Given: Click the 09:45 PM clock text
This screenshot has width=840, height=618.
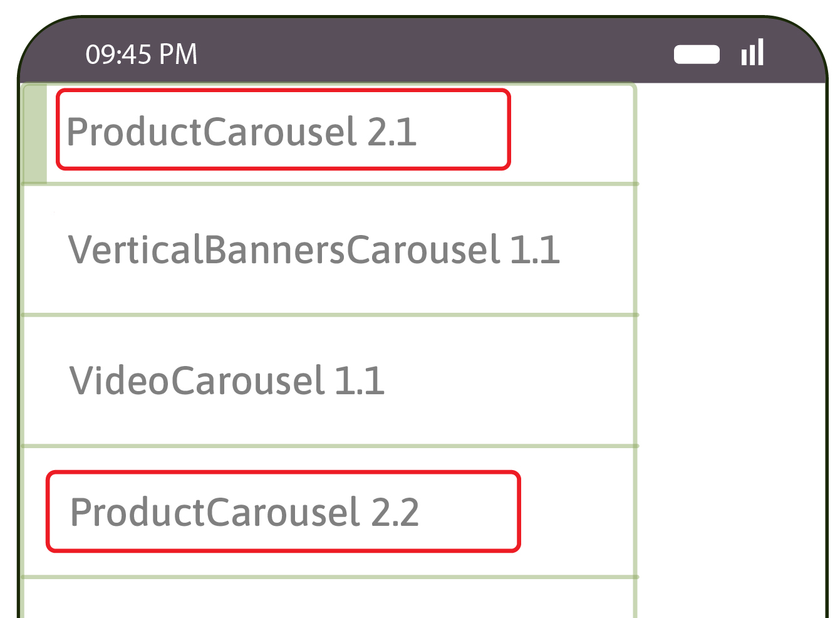Looking at the screenshot, I should 142,55.
